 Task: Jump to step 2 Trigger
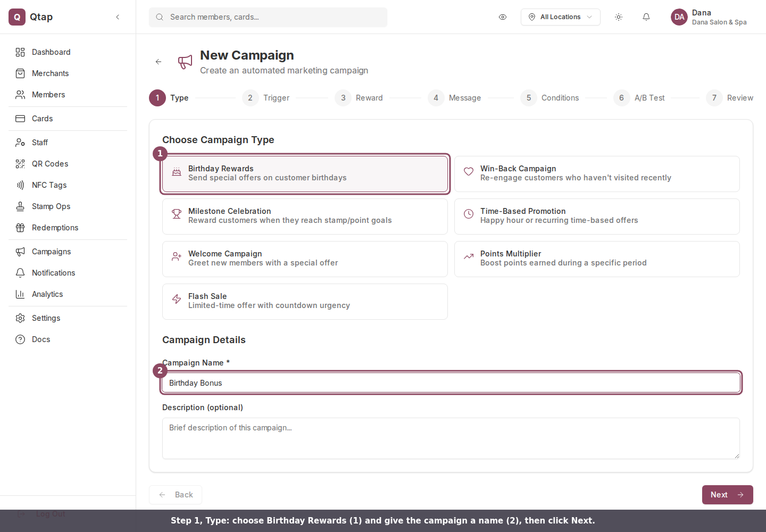point(266,98)
